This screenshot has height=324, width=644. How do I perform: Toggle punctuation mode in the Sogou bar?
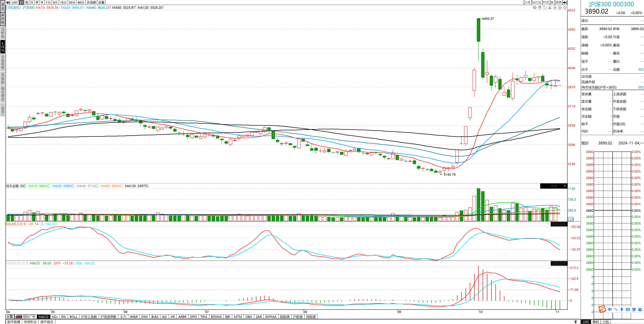click(x=616, y=310)
